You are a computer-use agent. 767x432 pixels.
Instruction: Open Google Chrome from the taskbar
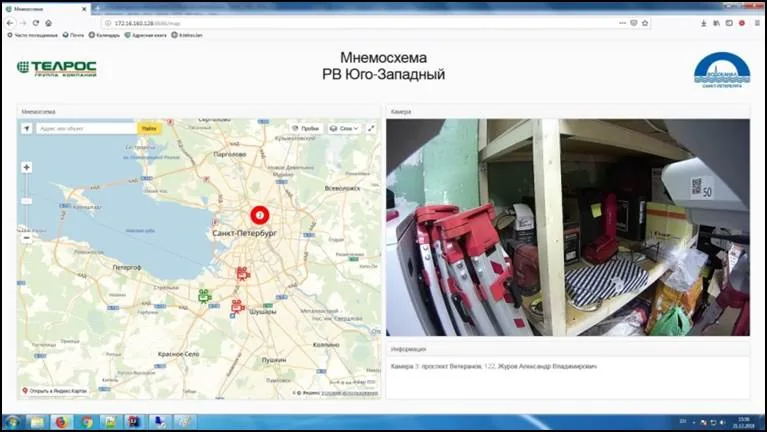tap(87, 422)
